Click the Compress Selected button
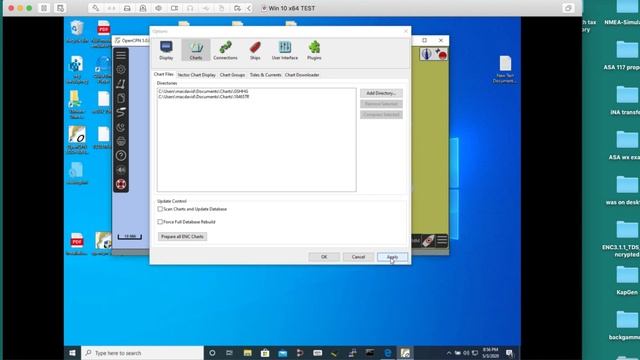 [381, 115]
